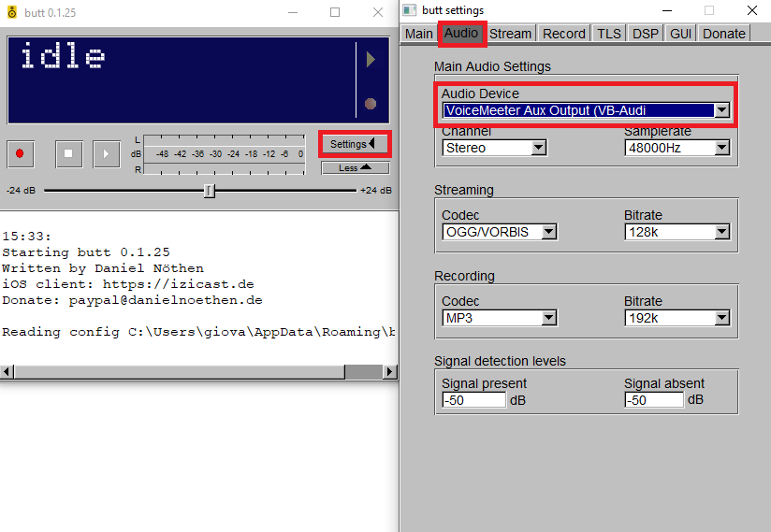Switch to the Stream tab
771x532 pixels.
click(x=510, y=34)
